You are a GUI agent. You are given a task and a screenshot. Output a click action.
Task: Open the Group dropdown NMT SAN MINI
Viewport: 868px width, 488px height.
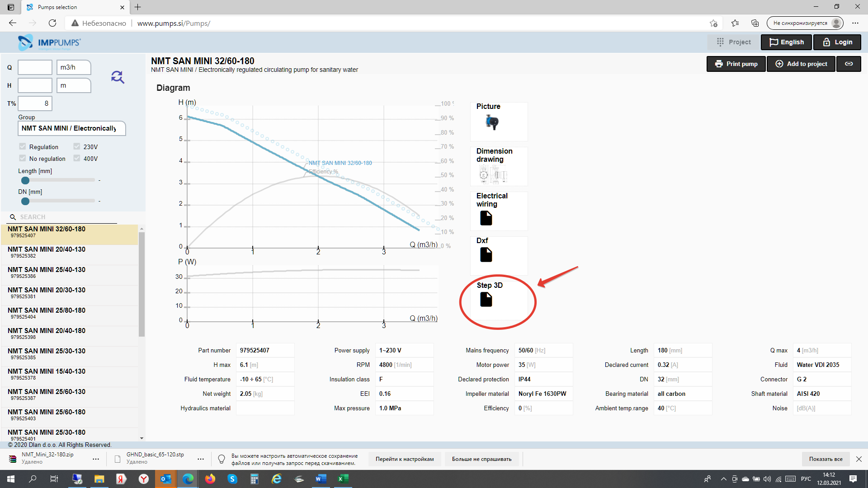[72, 128]
